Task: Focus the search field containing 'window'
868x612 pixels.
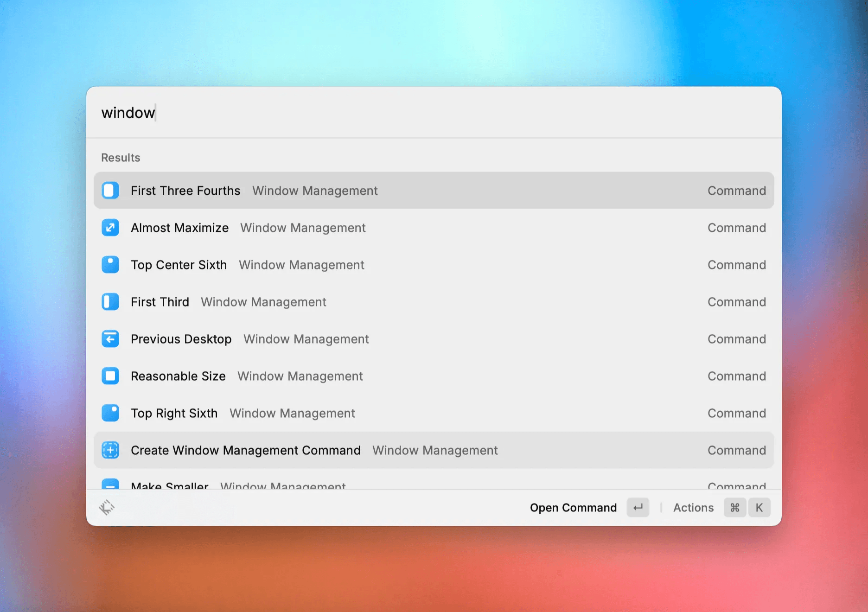Action: (x=434, y=113)
